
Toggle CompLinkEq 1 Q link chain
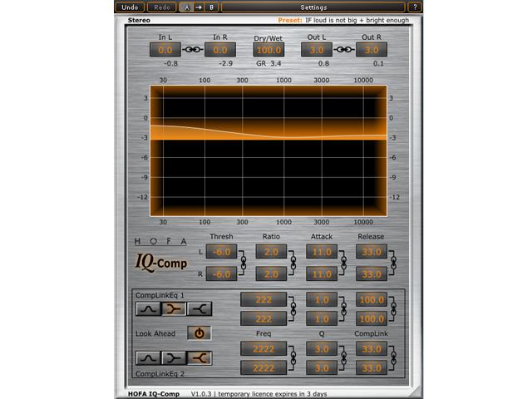(x=343, y=309)
